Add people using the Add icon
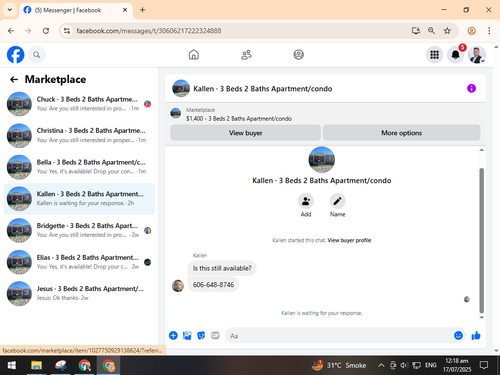500x375 pixels. [306, 201]
